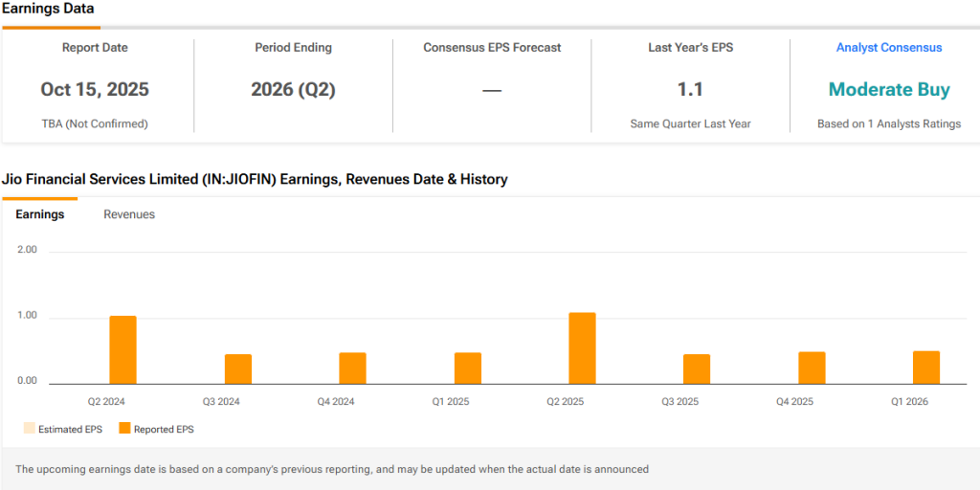
Task: Click the Q2 2025 earnings bar
Action: point(582,348)
